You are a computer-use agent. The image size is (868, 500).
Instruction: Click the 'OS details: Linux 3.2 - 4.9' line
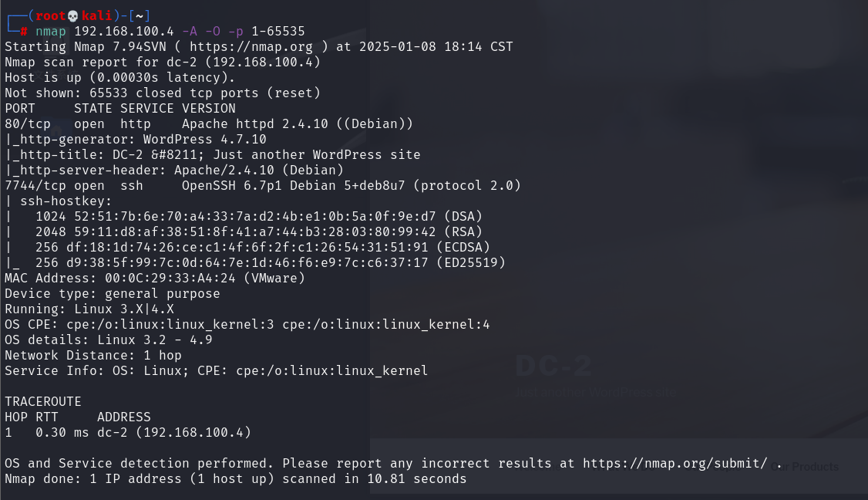coord(108,340)
